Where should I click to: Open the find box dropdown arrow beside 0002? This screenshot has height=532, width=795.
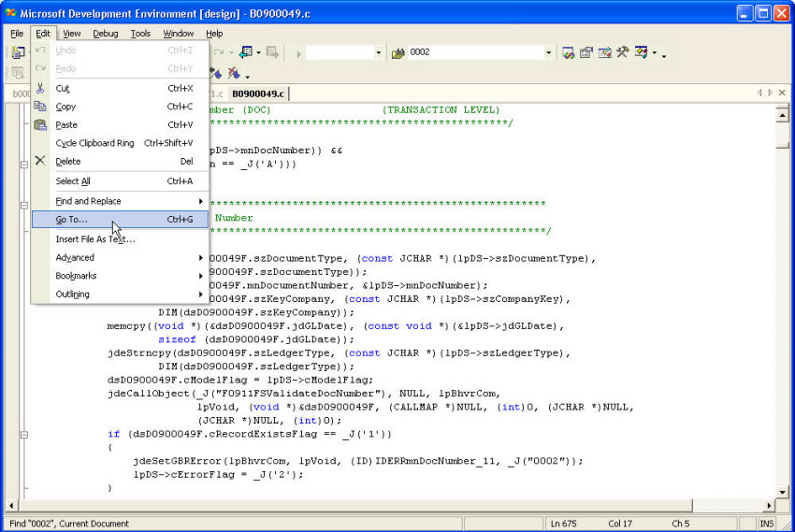548,52
